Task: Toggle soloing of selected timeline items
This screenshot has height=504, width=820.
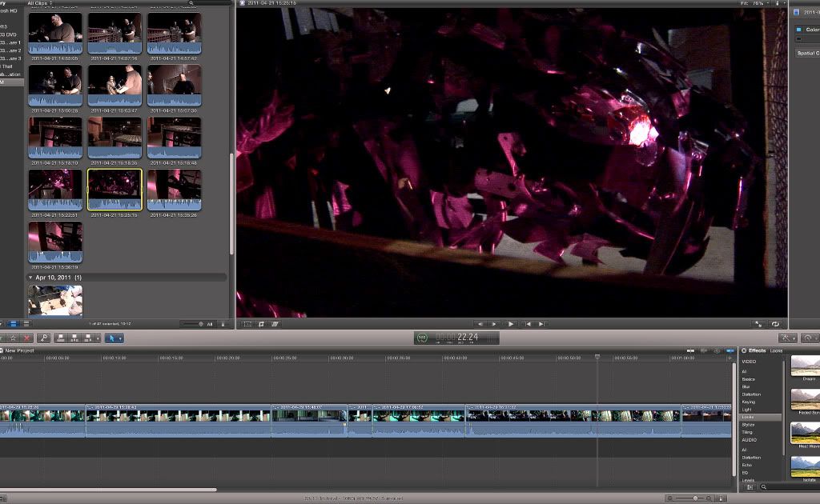Action: [717, 351]
